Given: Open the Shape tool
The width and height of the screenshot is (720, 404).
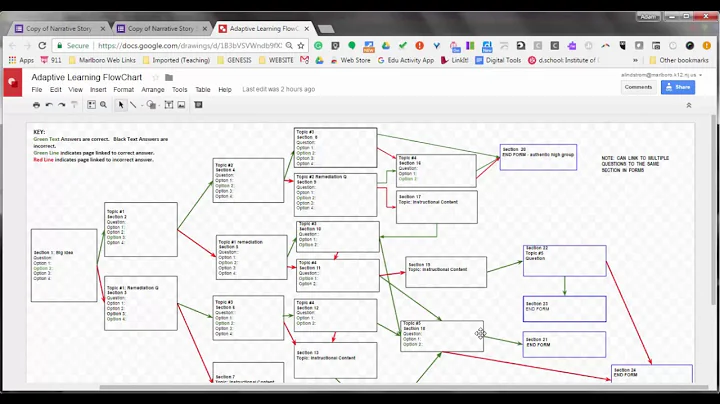Looking at the screenshot, I should click(151, 105).
